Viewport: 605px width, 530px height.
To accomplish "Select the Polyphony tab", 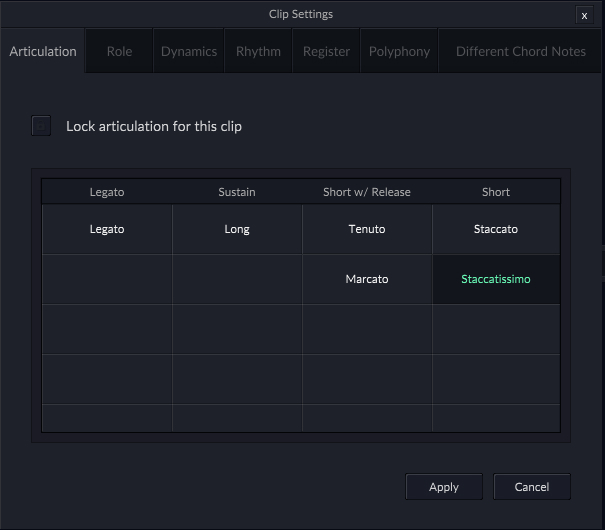I will point(399,52).
